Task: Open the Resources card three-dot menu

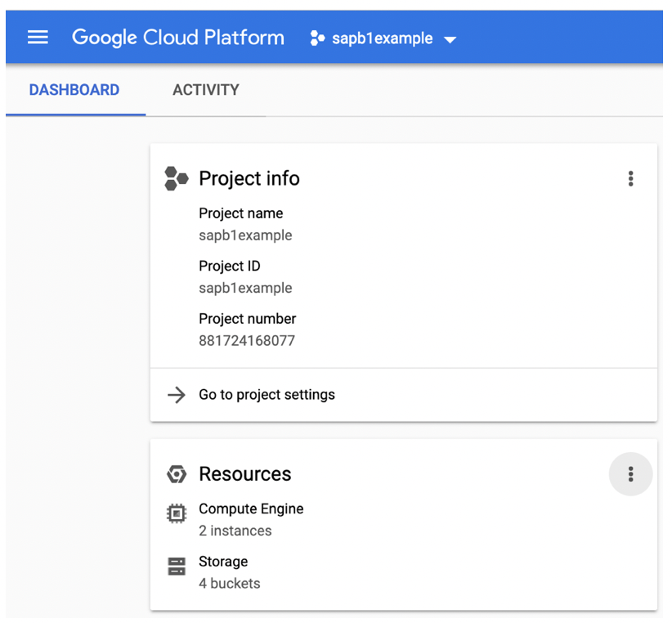Action: [x=630, y=474]
